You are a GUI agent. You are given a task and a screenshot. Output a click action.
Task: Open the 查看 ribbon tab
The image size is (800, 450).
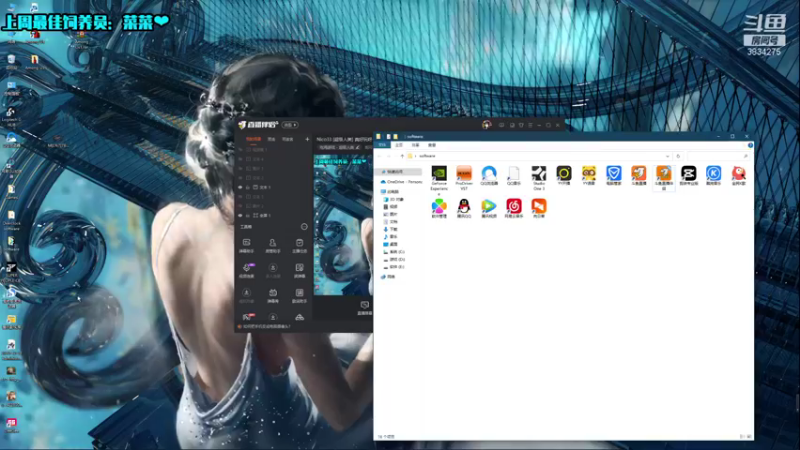click(432, 145)
